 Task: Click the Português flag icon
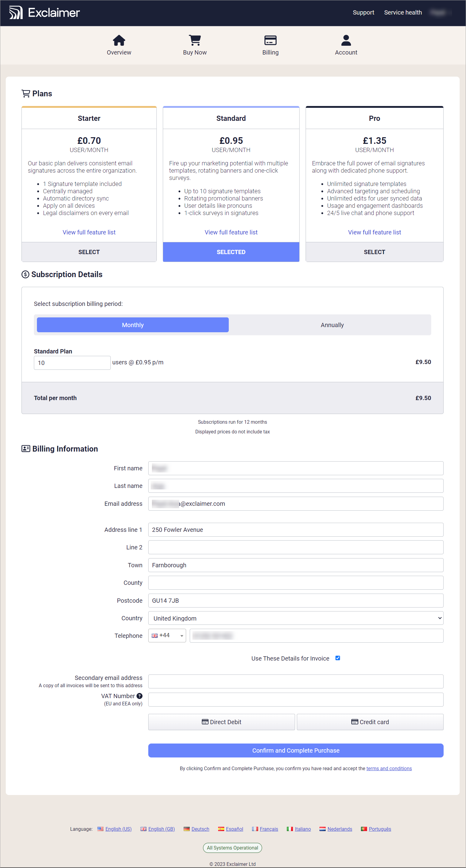(x=364, y=829)
